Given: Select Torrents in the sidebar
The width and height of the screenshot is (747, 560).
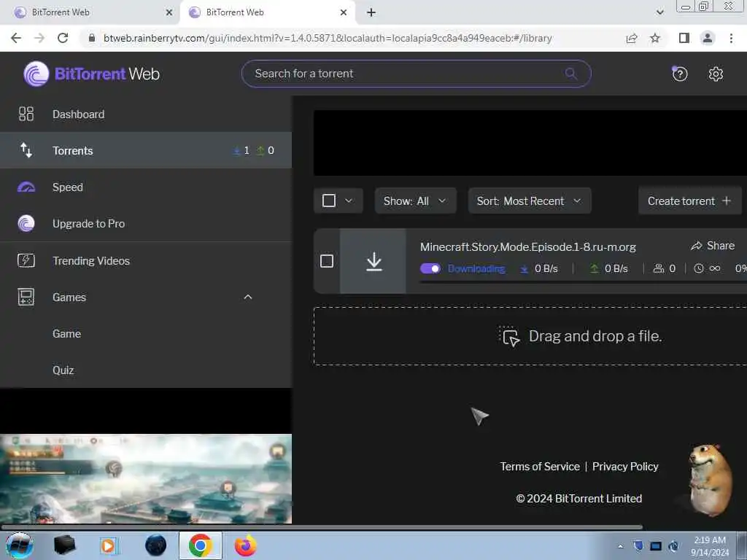Looking at the screenshot, I should tap(146, 150).
